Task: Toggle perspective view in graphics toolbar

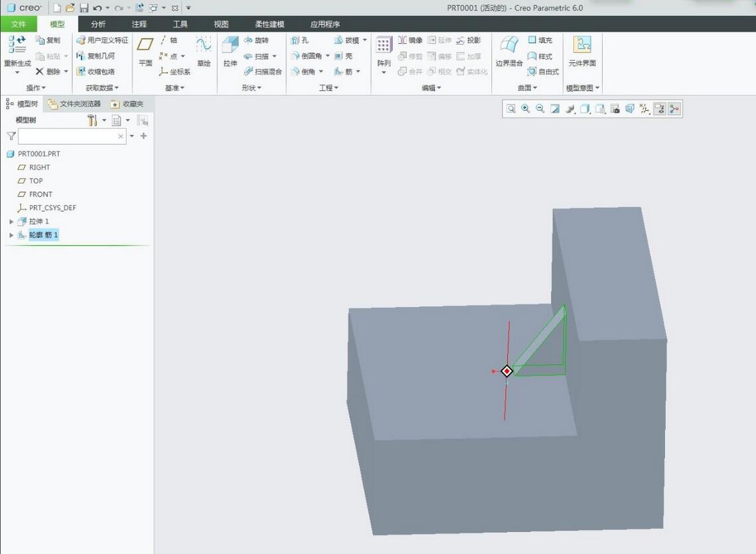Action: (630, 108)
